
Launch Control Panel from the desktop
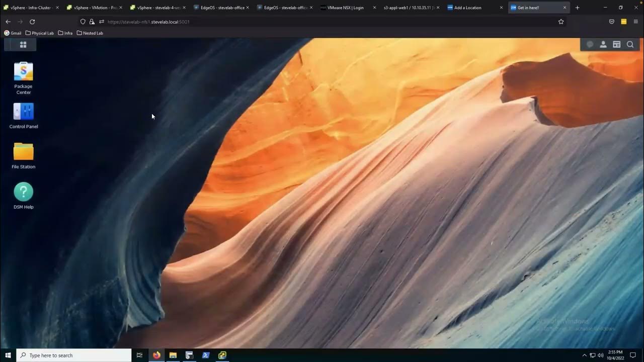24,116
